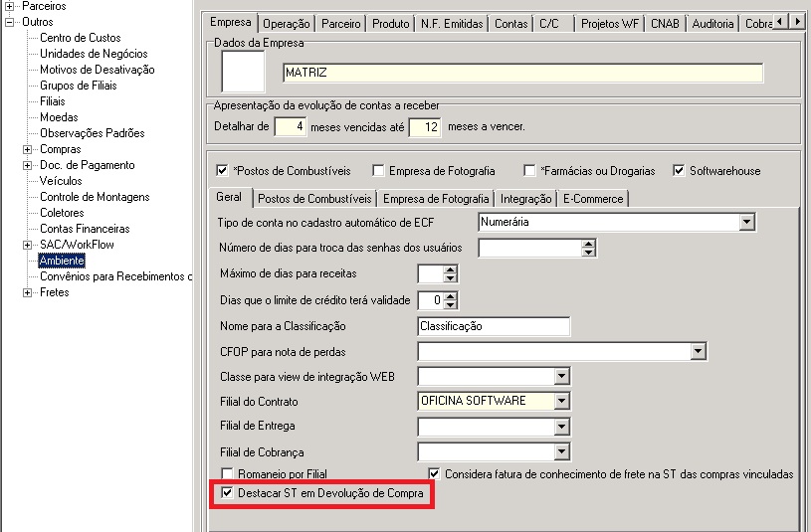
Task: Select Centro de Custos in the tree
Action: click(x=81, y=38)
